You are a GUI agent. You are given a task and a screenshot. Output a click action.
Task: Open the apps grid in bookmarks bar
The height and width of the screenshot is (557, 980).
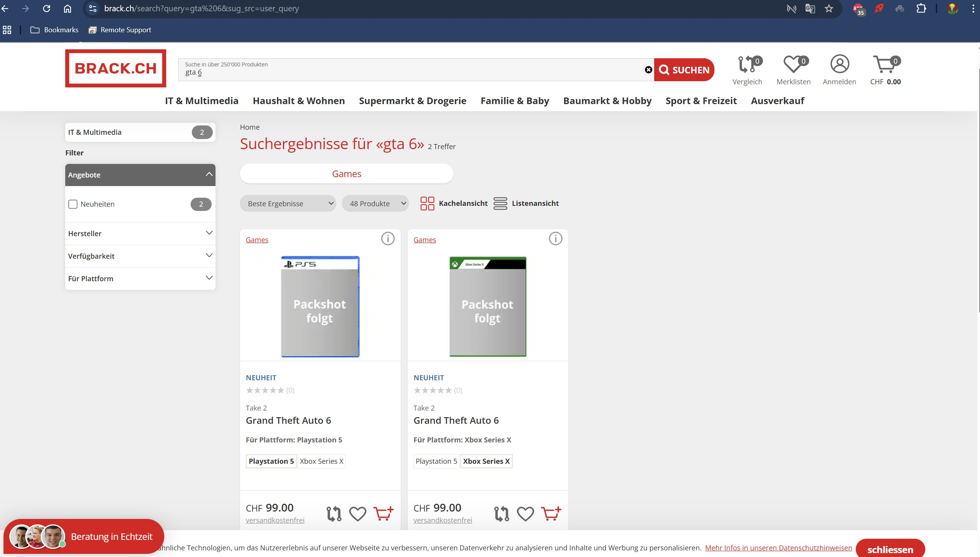click(7, 30)
